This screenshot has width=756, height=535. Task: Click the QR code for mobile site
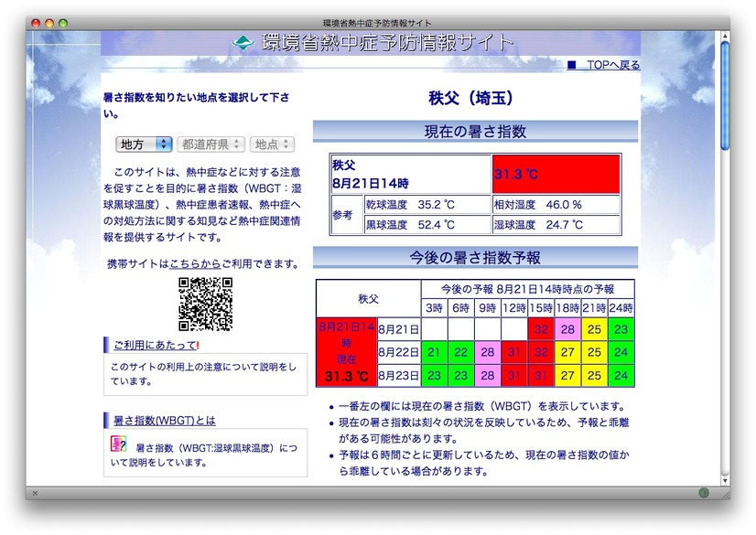coord(205,304)
